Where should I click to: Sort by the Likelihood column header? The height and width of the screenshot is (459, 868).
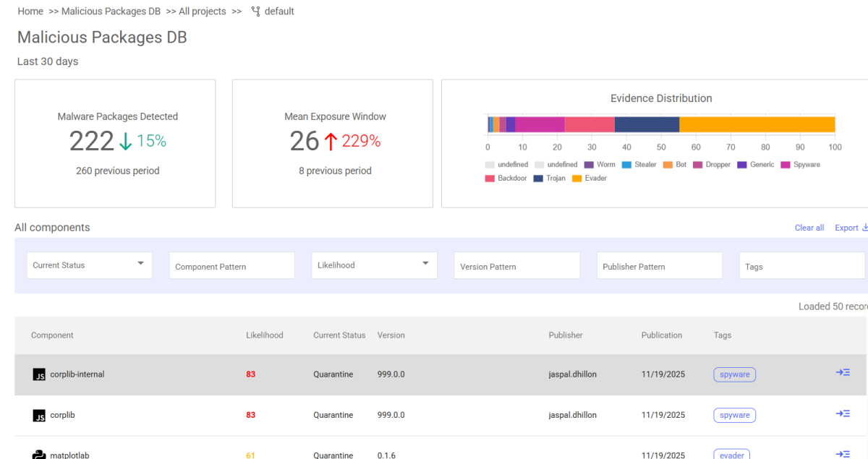[265, 335]
